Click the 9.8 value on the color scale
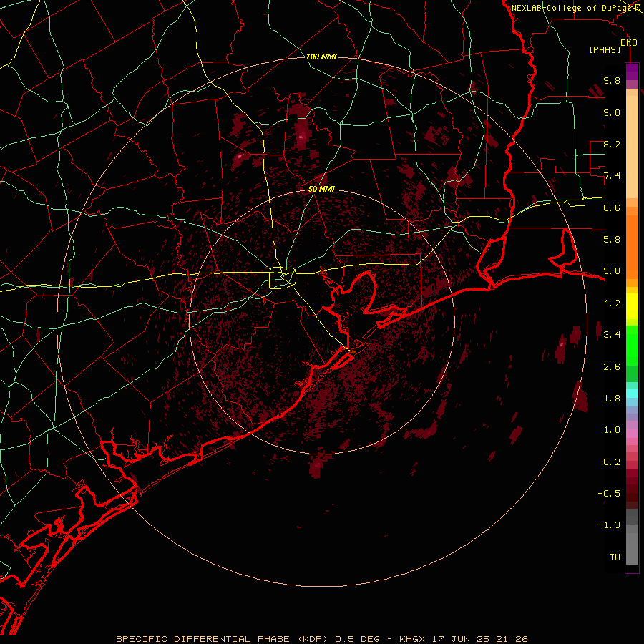 click(612, 80)
